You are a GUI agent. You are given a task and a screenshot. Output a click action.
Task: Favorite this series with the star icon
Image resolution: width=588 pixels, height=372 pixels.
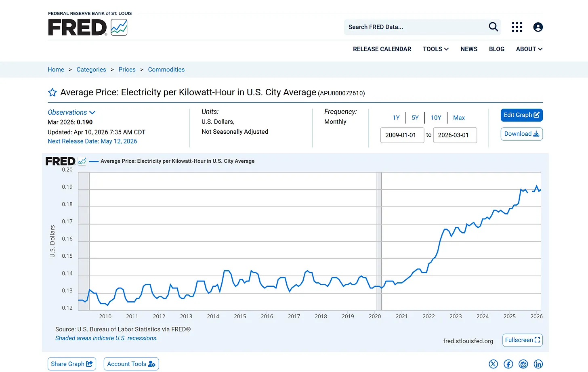click(x=52, y=92)
